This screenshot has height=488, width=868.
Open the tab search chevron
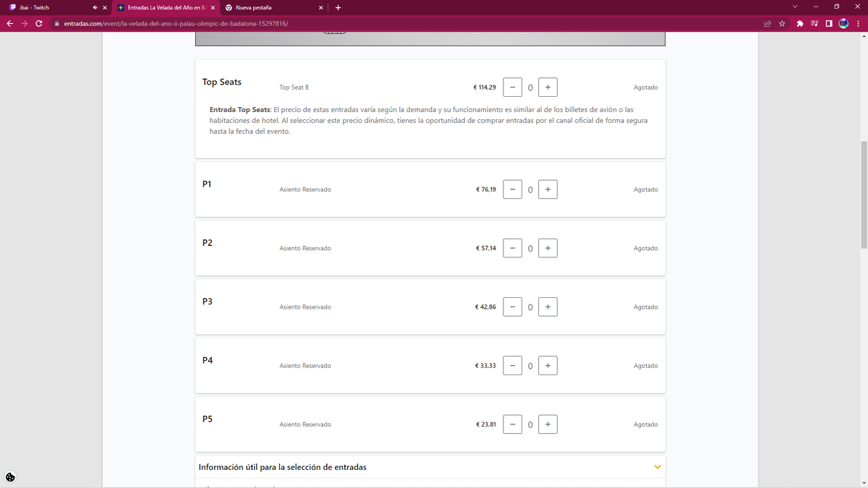point(795,7)
